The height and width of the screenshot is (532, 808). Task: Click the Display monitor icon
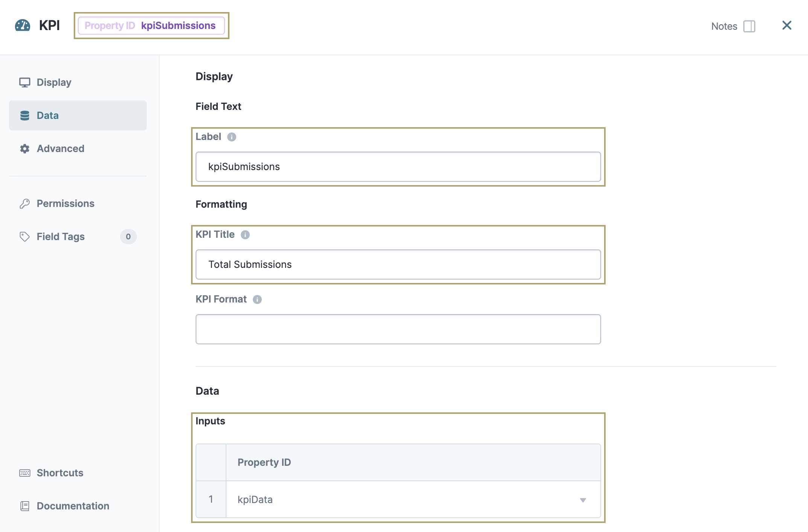(x=25, y=82)
